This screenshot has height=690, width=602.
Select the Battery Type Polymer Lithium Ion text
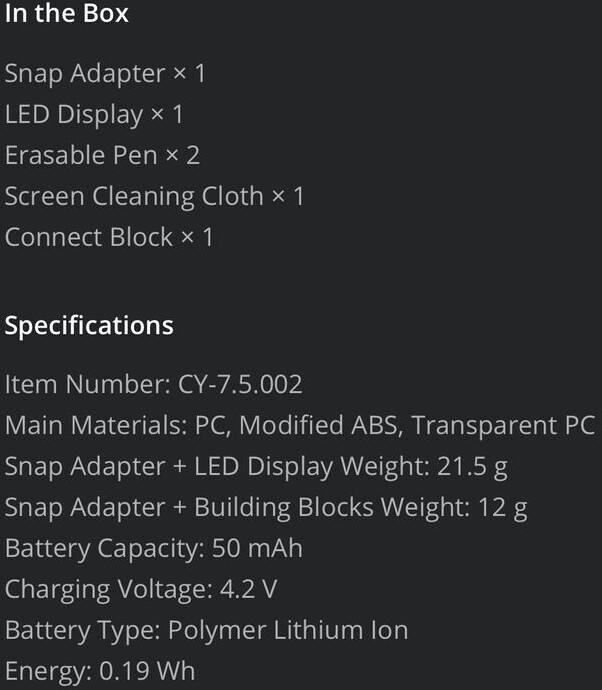(x=206, y=631)
